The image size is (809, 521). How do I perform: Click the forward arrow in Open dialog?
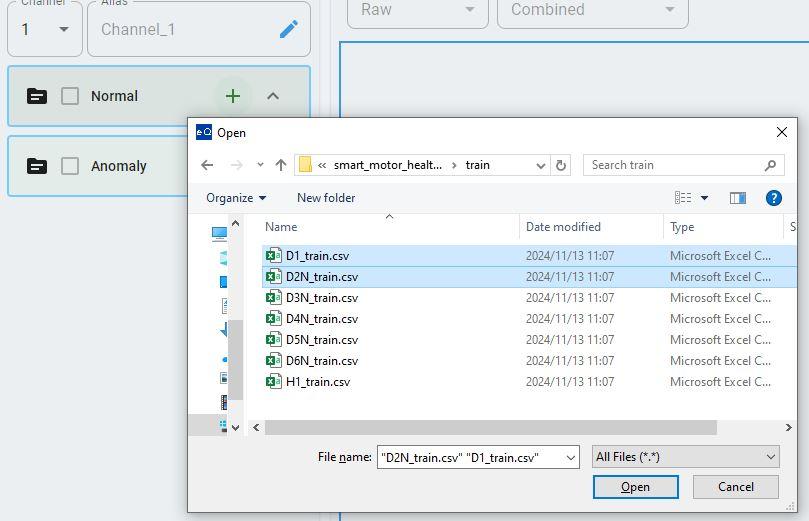pyautogui.click(x=236, y=165)
